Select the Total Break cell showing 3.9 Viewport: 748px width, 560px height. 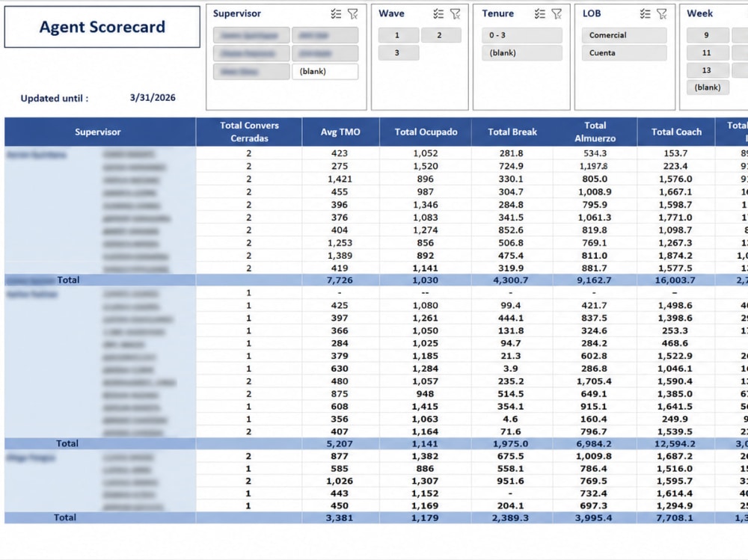[x=511, y=369]
